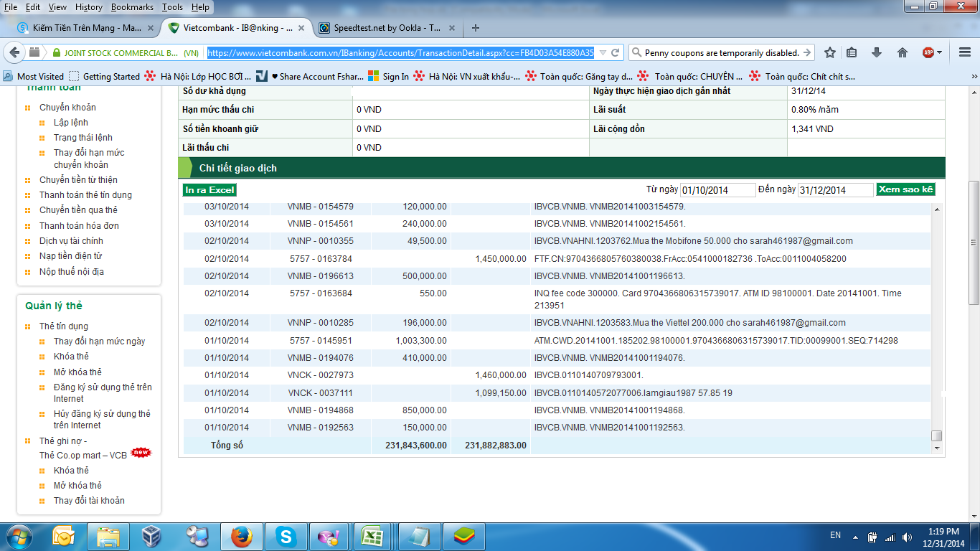
Task: Open a new tab with plus button
Action: (476, 28)
